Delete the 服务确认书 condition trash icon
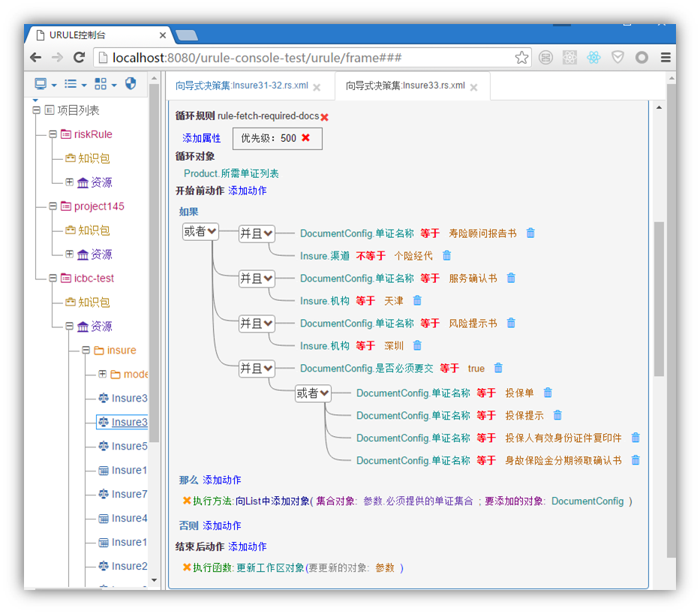700x614 pixels. point(511,278)
